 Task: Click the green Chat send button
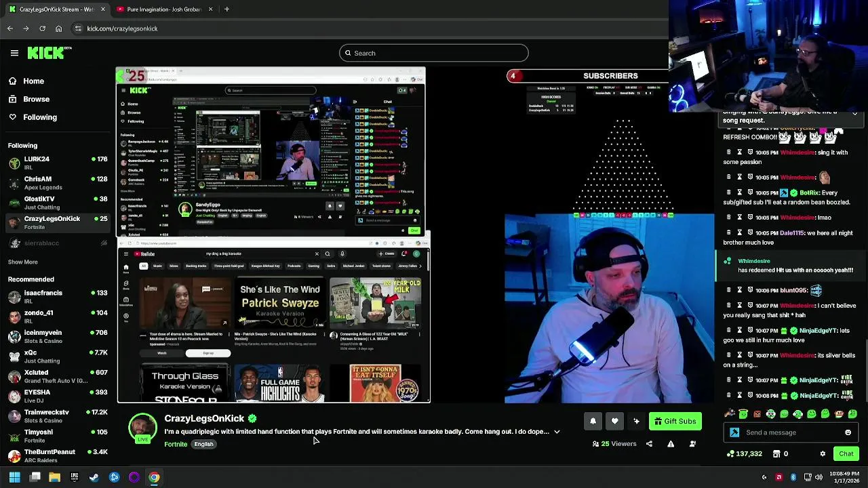click(x=846, y=453)
